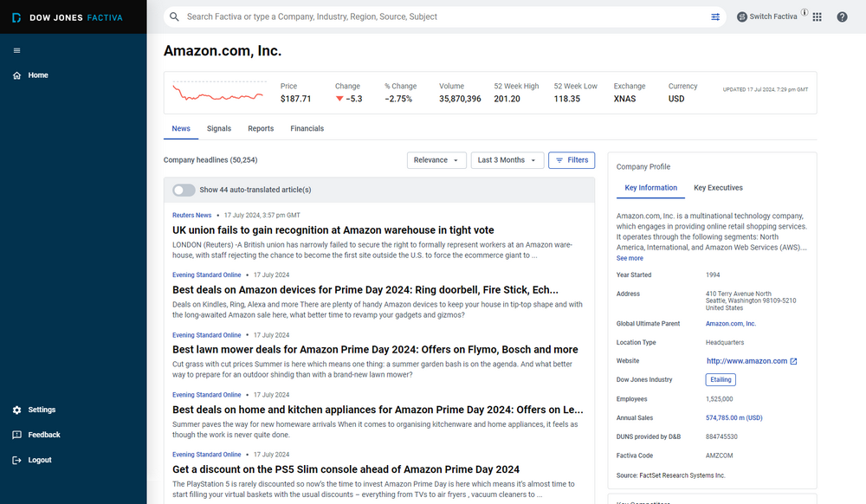
Task: Click Home label in the sidebar
Action: 38,75
